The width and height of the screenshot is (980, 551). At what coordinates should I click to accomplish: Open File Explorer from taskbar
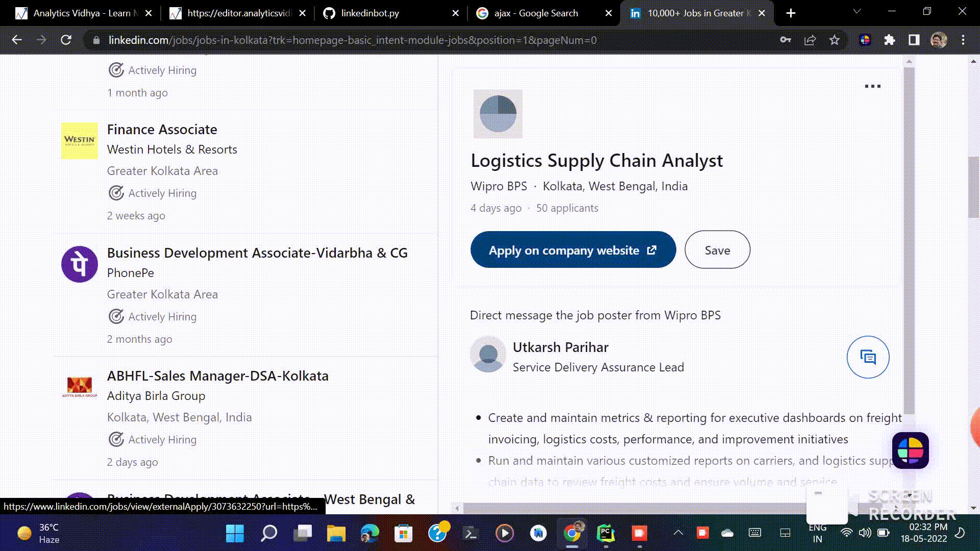click(x=336, y=533)
